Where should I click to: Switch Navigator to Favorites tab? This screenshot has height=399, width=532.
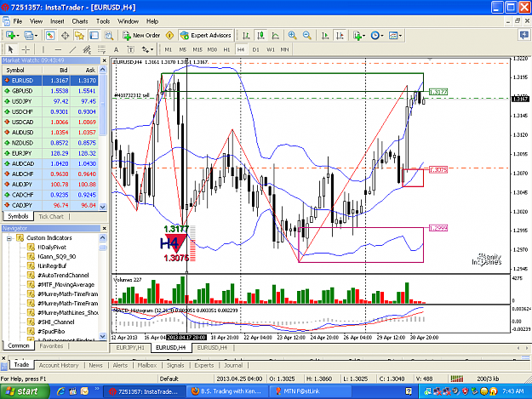click(51, 345)
